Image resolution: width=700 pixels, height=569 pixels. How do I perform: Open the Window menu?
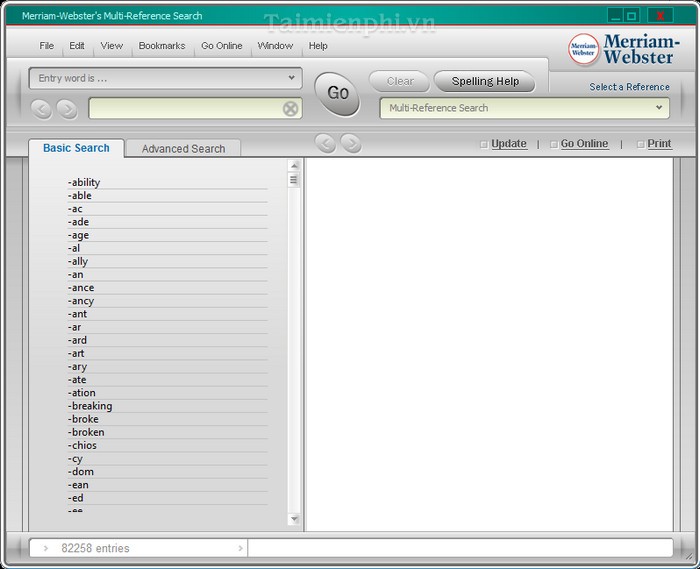[x=275, y=46]
